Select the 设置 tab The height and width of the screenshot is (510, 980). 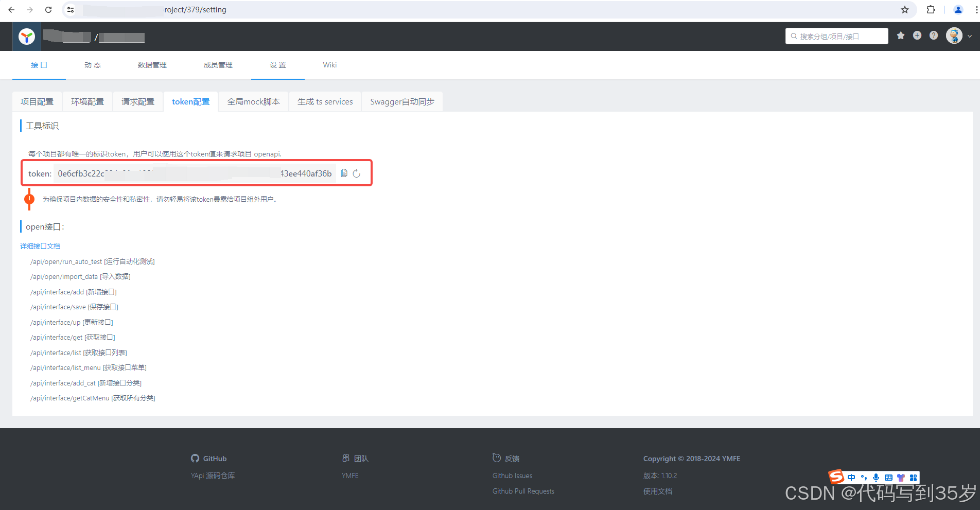[x=278, y=65]
